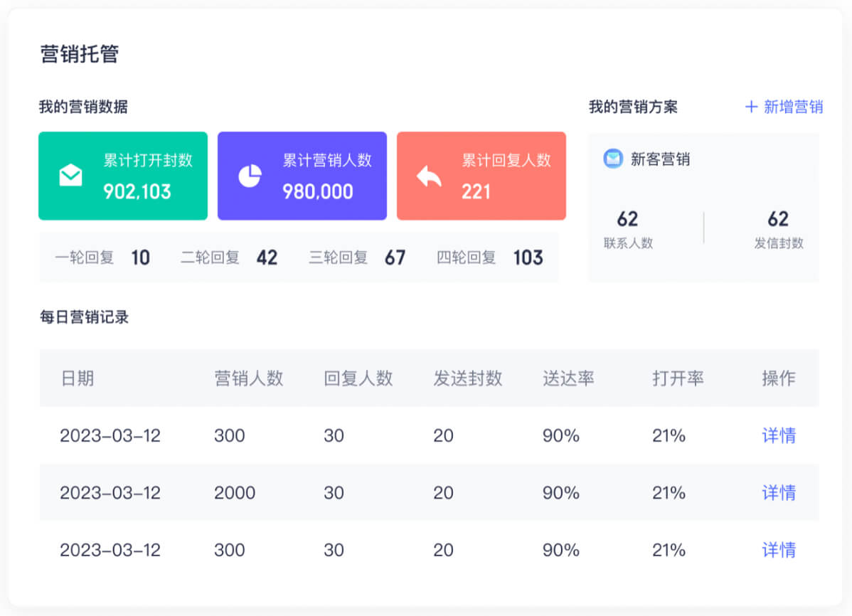Image resolution: width=852 pixels, height=616 pixels.
Task: Click the 我的营销方案 section heading
Action: tap(634, 107)
